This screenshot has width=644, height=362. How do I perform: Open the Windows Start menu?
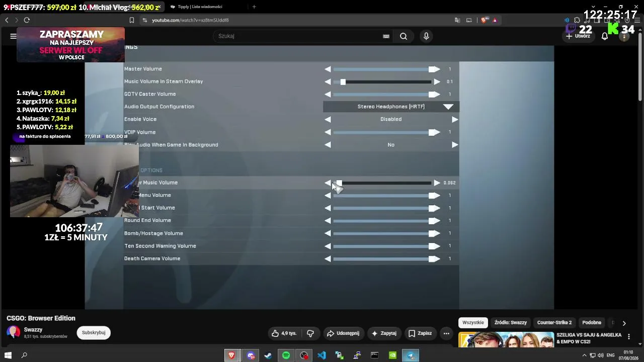coord(8,355)
